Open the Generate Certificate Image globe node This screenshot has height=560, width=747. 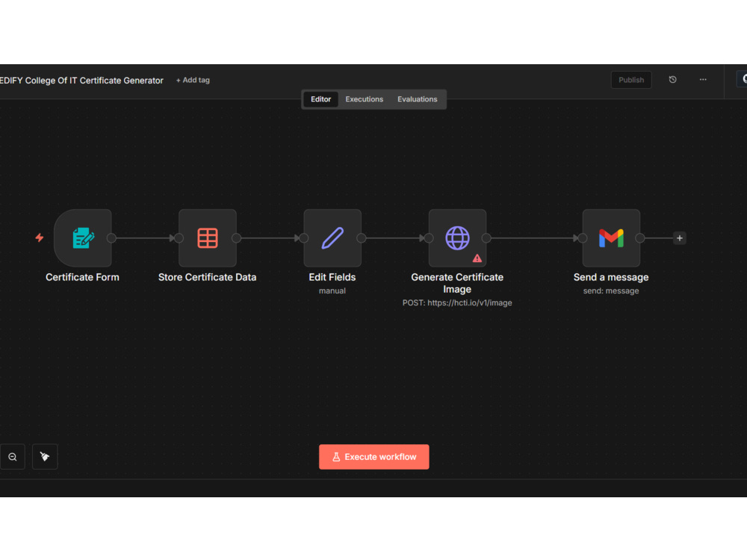457,238
